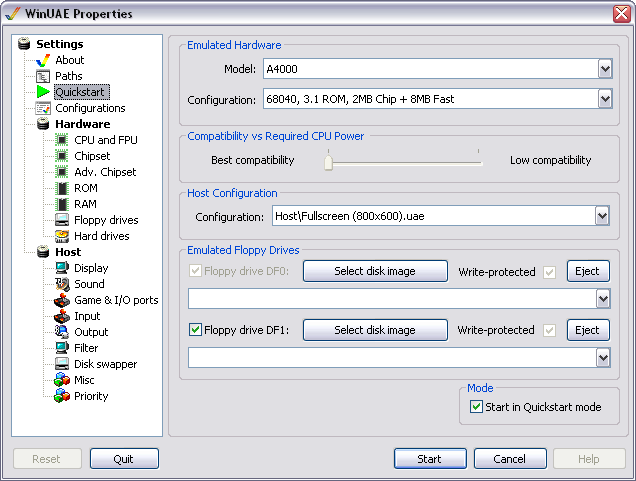Open the RAM settings page
636x481 pixels.
(x=86, y=204)
